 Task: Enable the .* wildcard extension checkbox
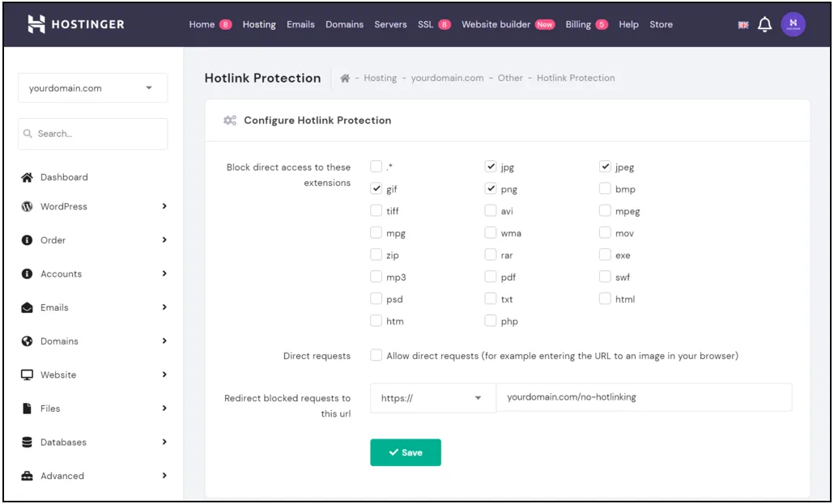coord(376,167)
